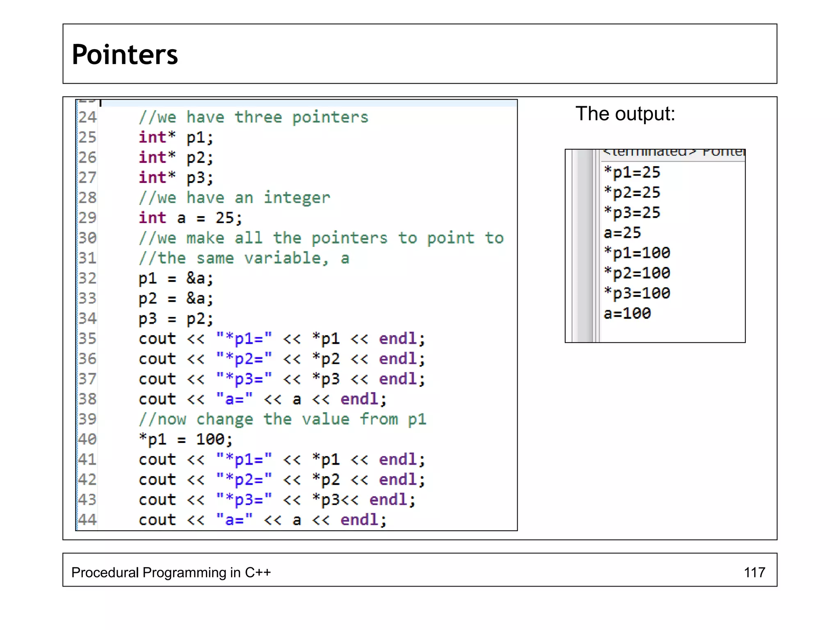Click line 41 cout "*p1=" statement

282,459
